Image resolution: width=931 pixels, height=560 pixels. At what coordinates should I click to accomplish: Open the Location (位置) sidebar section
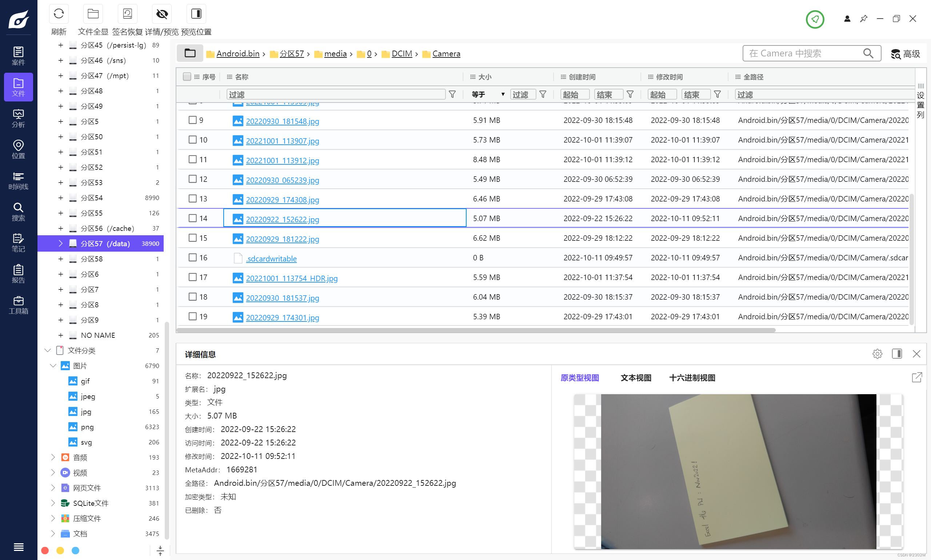18,149
